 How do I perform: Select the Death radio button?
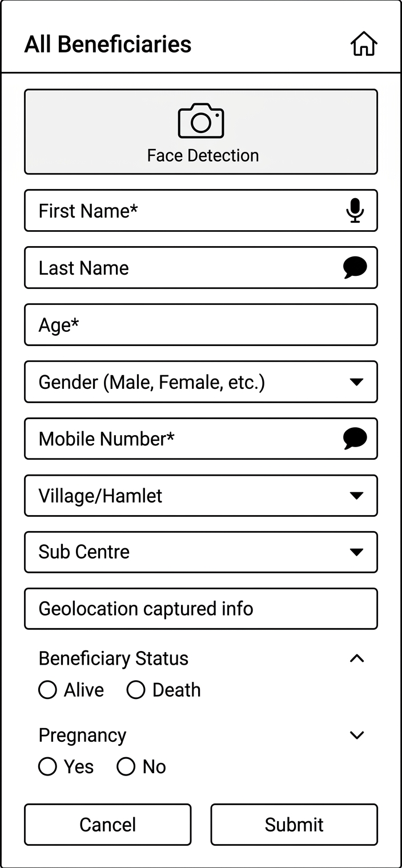tap(136, 690)
